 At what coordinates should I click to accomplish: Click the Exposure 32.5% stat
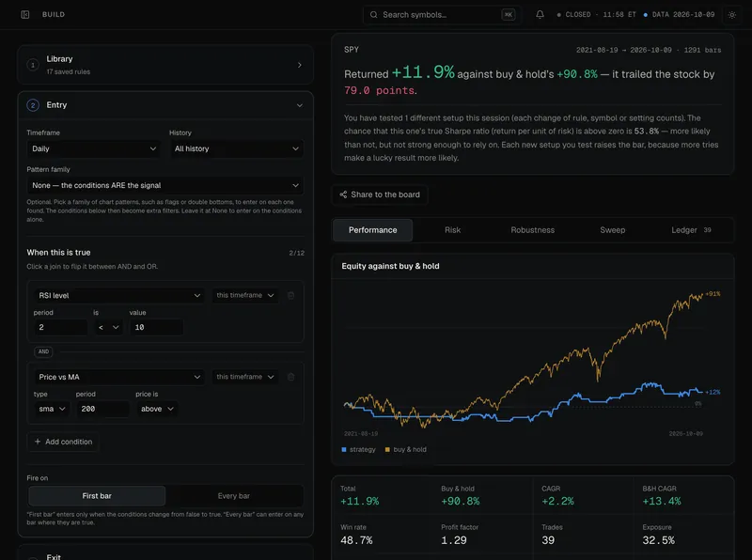[x=659, y=534]
